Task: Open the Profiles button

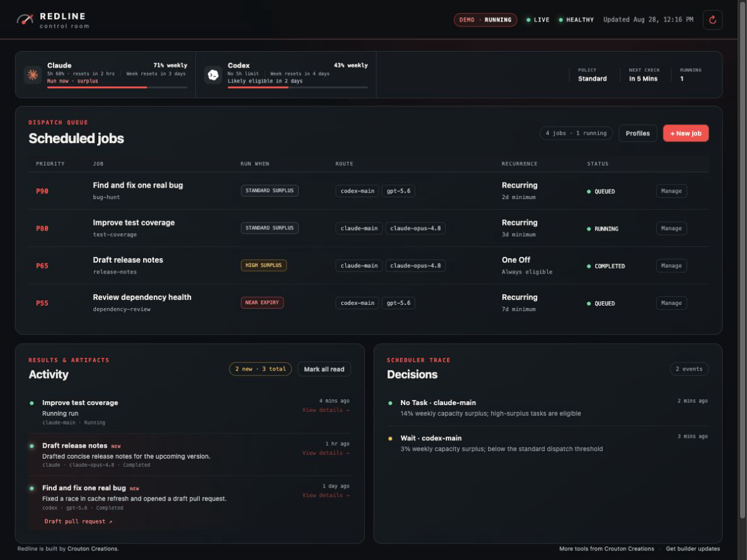Action: pos(637,134)
